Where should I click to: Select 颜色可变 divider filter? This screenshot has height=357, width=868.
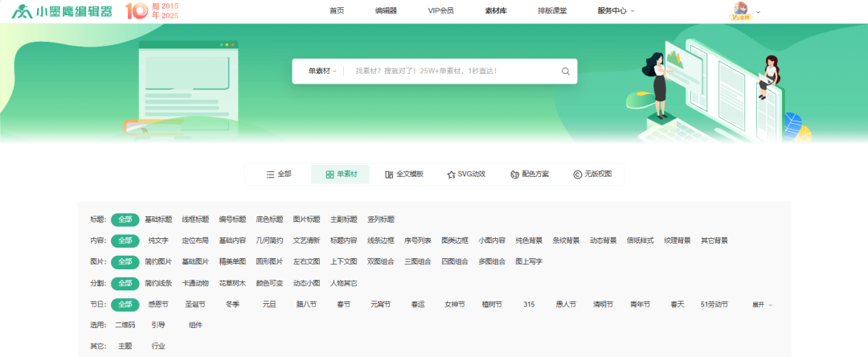(x=269, y=283)
